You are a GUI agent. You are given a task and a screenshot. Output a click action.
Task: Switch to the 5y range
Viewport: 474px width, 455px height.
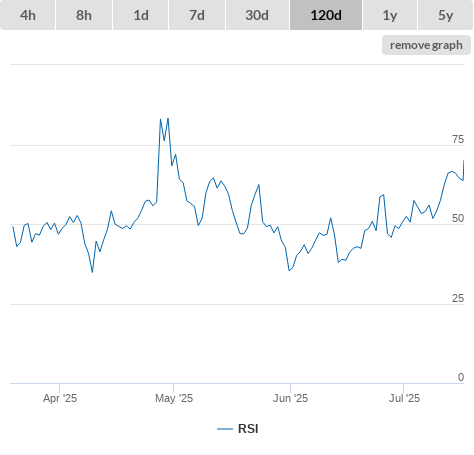pyautogui.click(x=445, y=15)
